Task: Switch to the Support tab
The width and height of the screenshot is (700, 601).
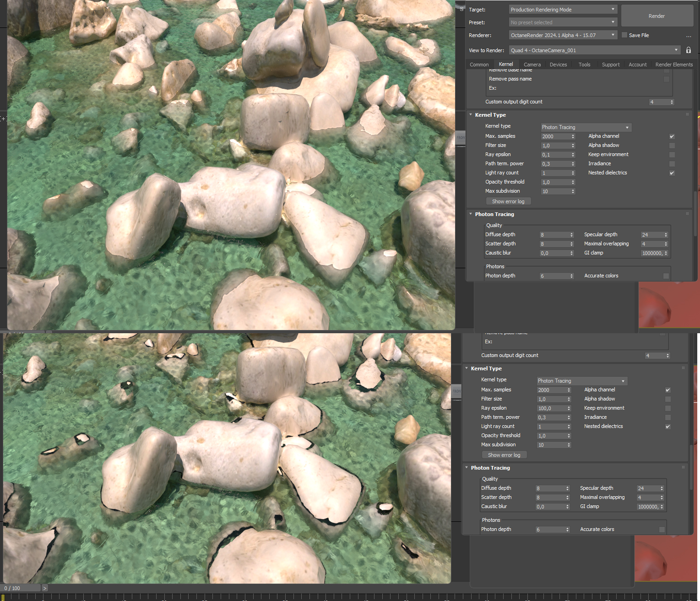Action: [x=611, y=65]
